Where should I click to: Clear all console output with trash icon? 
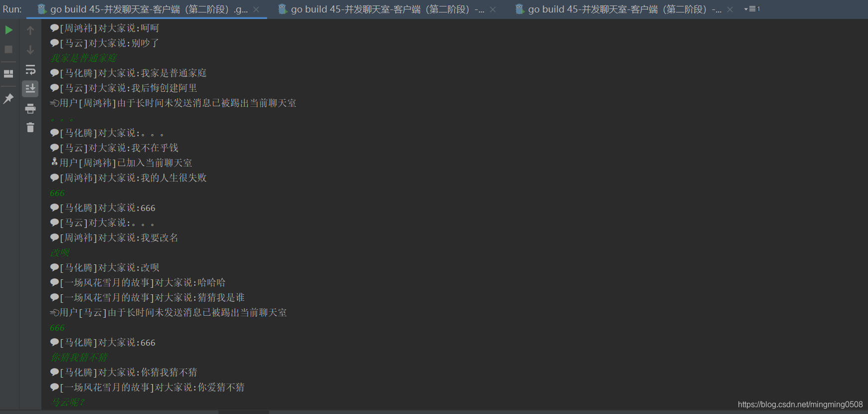tap(30, 128)
